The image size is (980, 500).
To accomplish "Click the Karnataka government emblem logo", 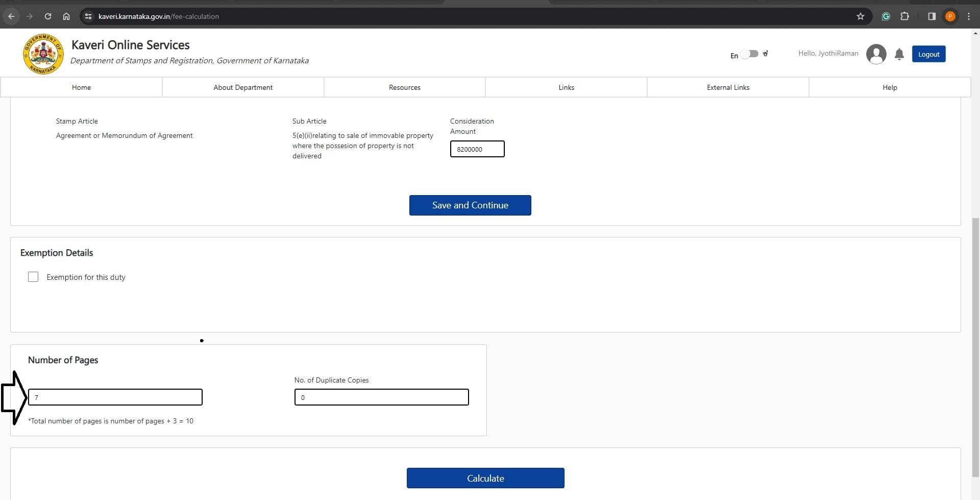I will click(43, 54).
